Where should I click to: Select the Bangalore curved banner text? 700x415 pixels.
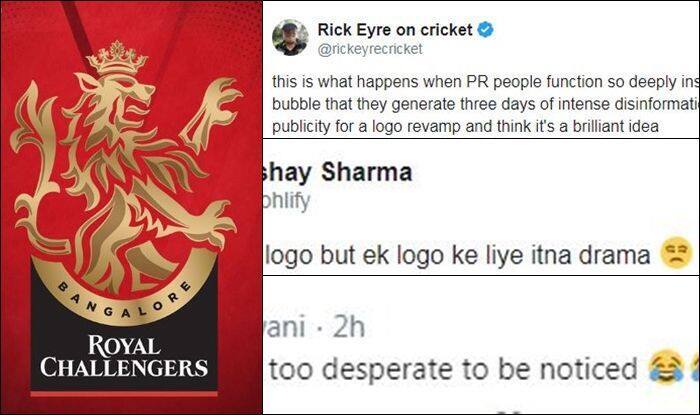(125, 301)
